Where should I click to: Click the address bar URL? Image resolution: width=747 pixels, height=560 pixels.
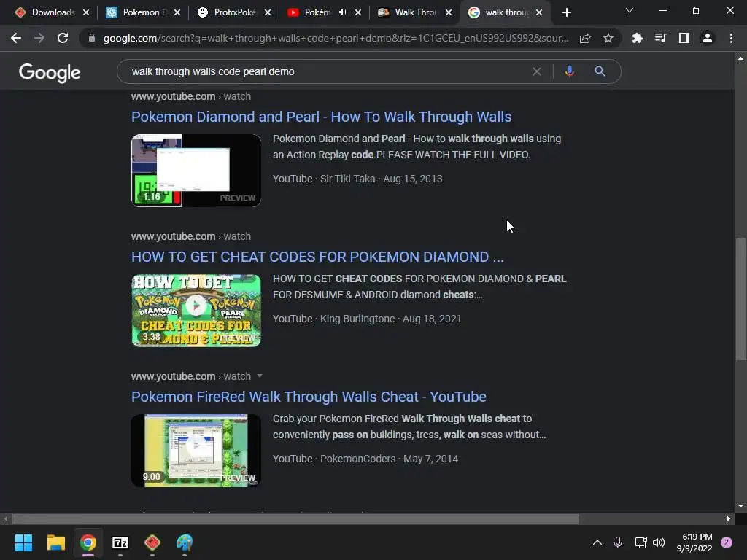[336, 38]
